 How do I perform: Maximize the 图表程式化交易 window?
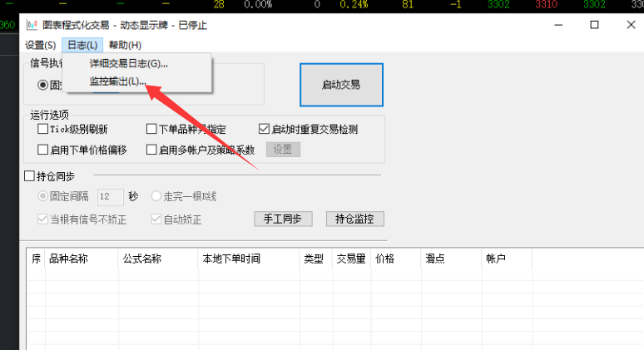(x=594, y=25)
